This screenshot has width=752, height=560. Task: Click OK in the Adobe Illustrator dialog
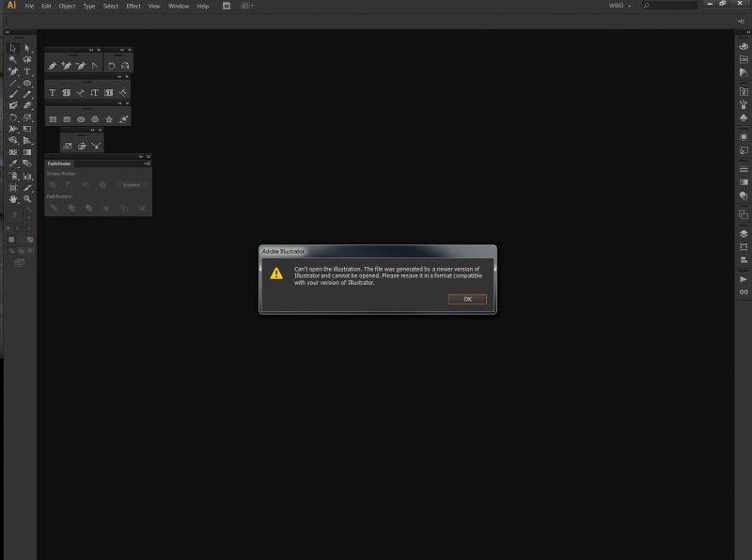point(467,299)
